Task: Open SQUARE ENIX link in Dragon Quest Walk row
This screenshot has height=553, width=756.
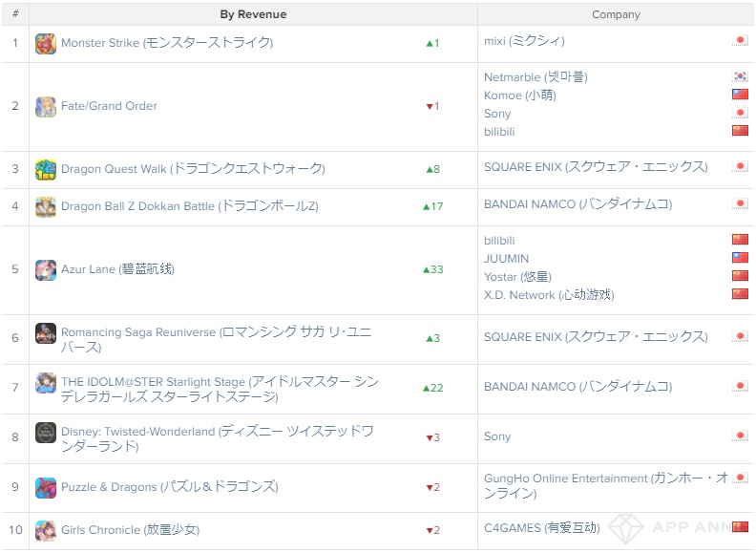Action: tap(596, 167)
